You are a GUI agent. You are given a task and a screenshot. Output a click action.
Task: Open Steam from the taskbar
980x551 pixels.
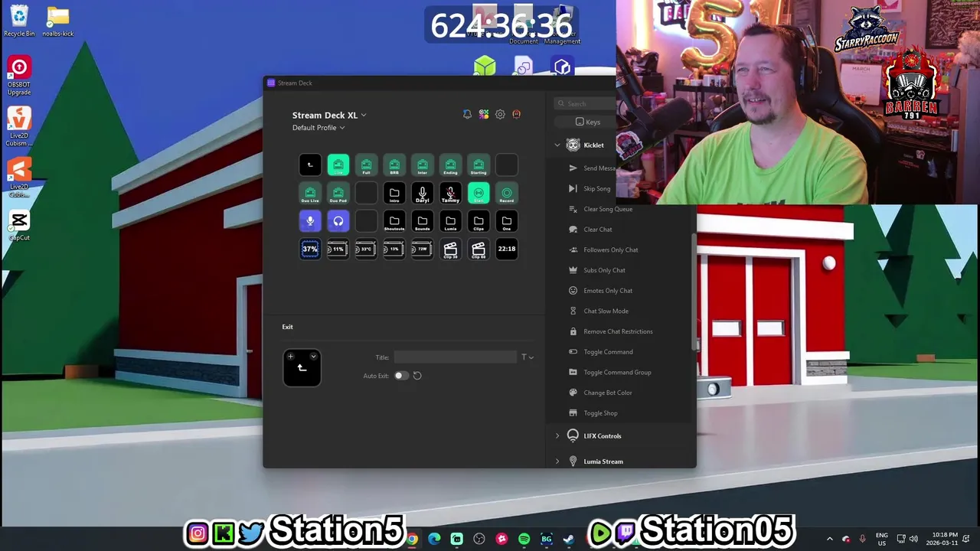(x=568, y=539)
